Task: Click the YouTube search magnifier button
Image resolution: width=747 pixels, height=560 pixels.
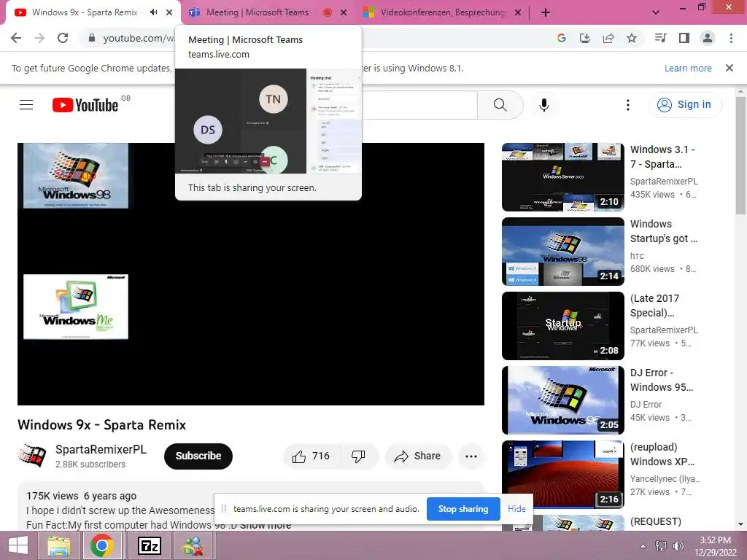Action: (x=500, y=105)
